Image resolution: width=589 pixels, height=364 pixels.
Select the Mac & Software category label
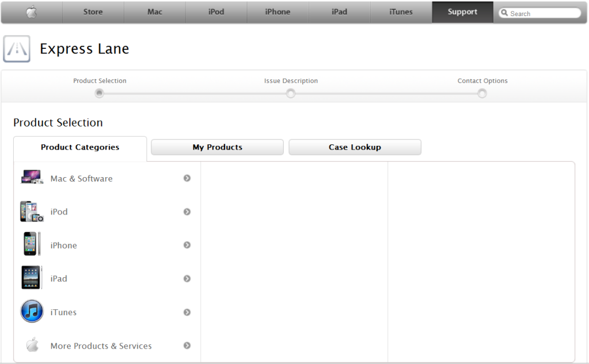pos(82,179)
